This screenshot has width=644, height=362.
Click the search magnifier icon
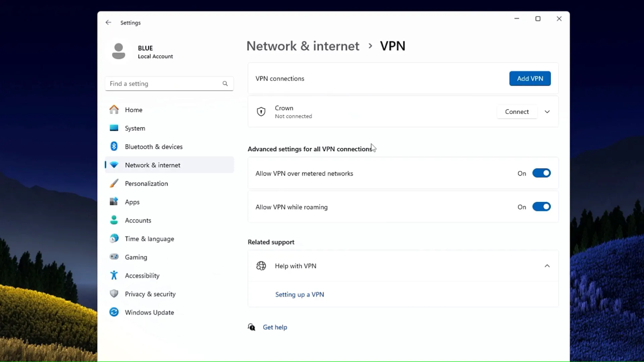[225, 83]
